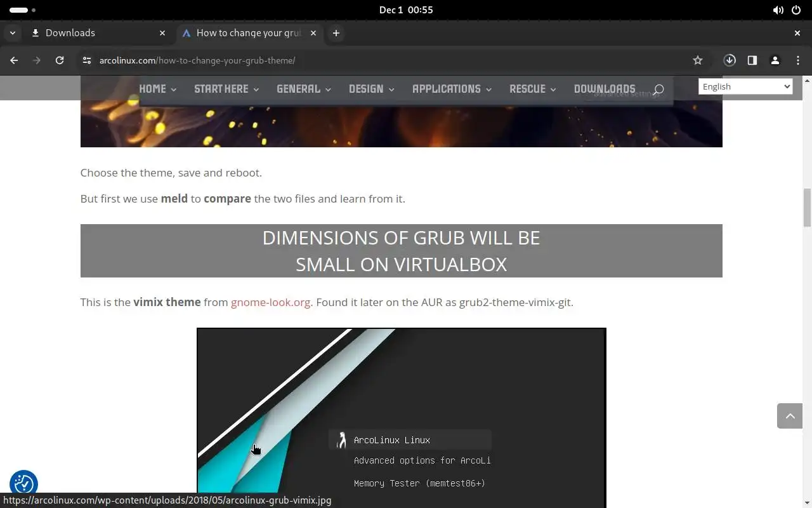Viewport: 812px width, 508px height.
Task: Bookmark this page with the star
Action: point(698,60)
